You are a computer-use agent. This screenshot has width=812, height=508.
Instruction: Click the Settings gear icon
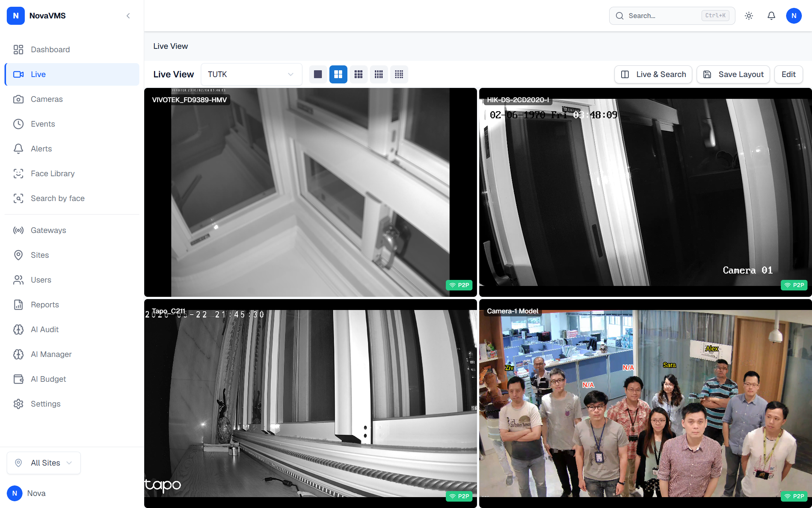(x=18, y=404)
